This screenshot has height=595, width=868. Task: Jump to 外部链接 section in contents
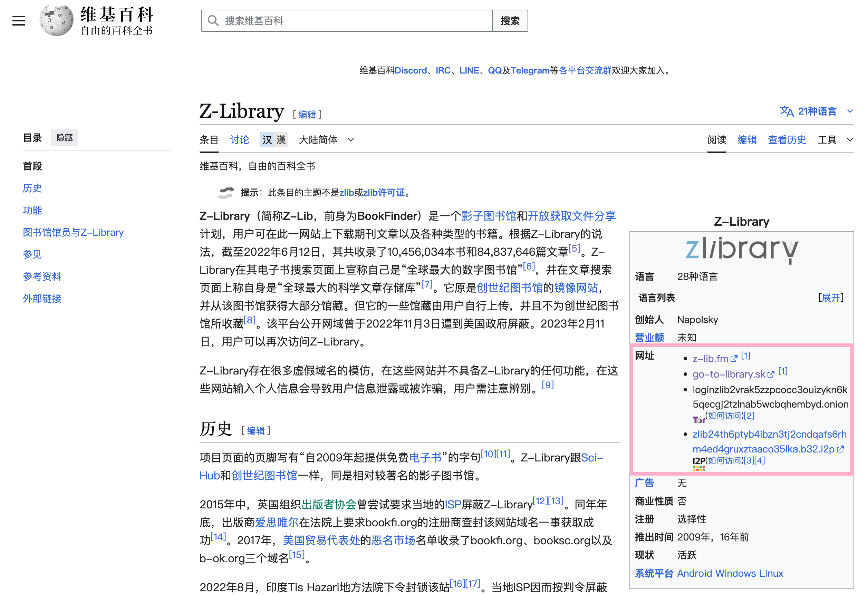(x=42, y=298)
